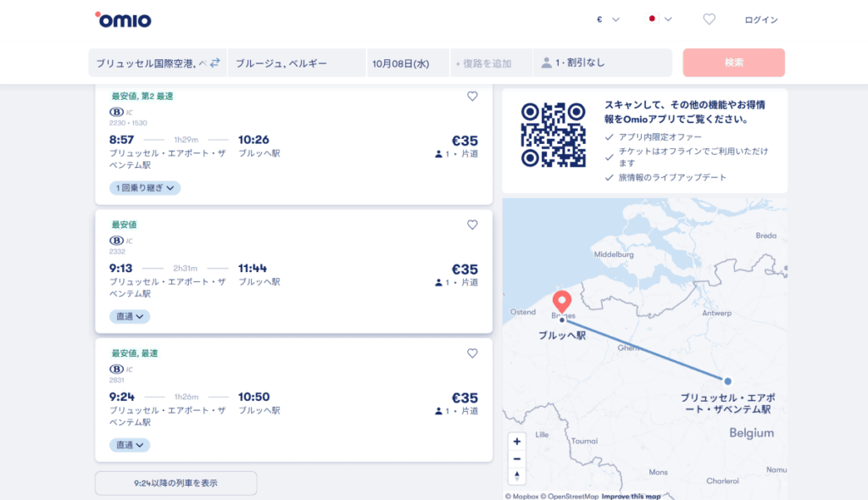Open the euro currency dropdown
This screenshot has height=500, width=868.
pyautogui.click(x=608, y=19)
